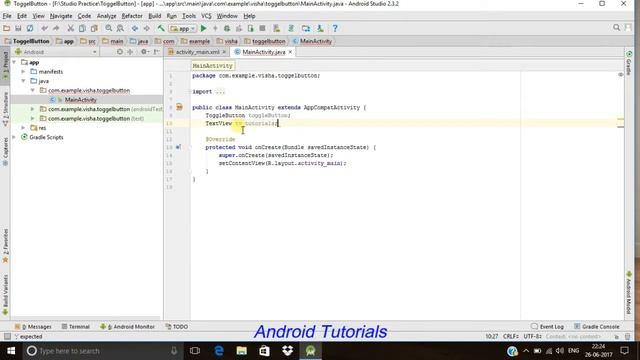Toggle the Gradle side panel
The width and height of the screenshot is (640, 360).
tap(629, 63)
